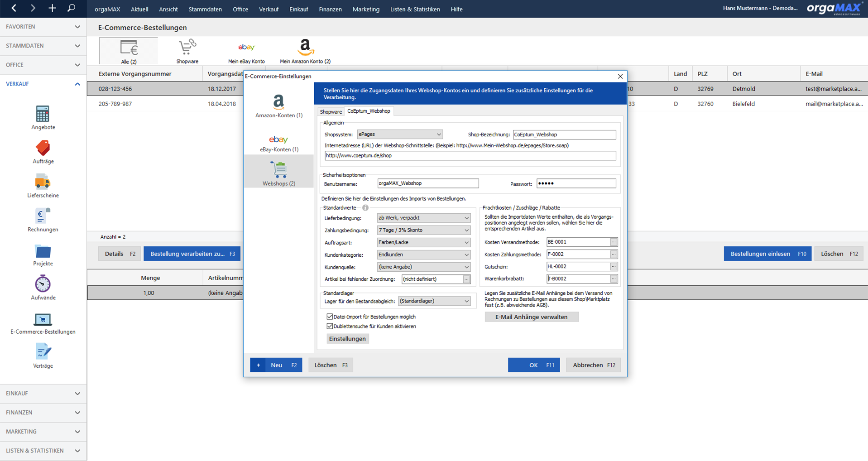
Task: Open the Shopsystem dropdown
Action: [400, 134]
